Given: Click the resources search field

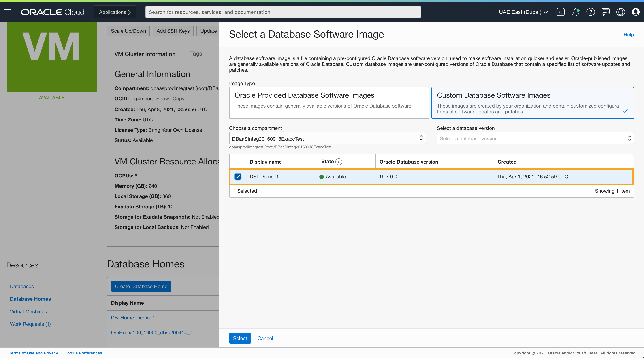Looking at the screenshot, I should pos(283,12).
